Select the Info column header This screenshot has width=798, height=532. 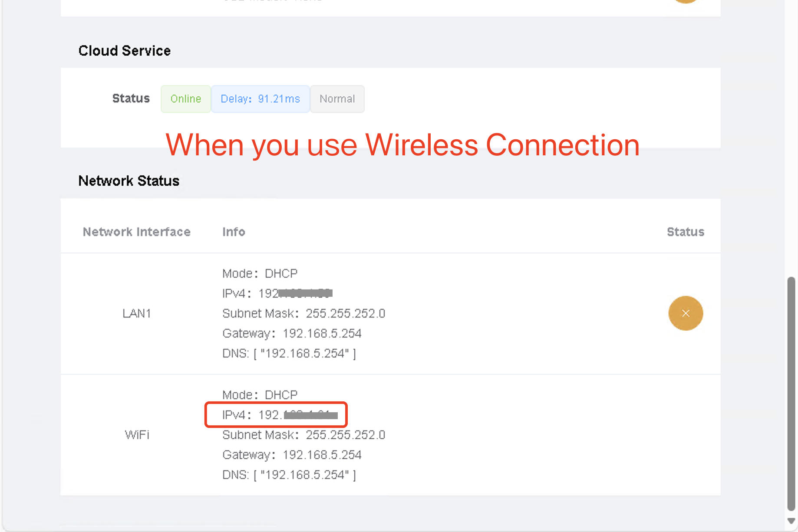[x=234, y=232]
